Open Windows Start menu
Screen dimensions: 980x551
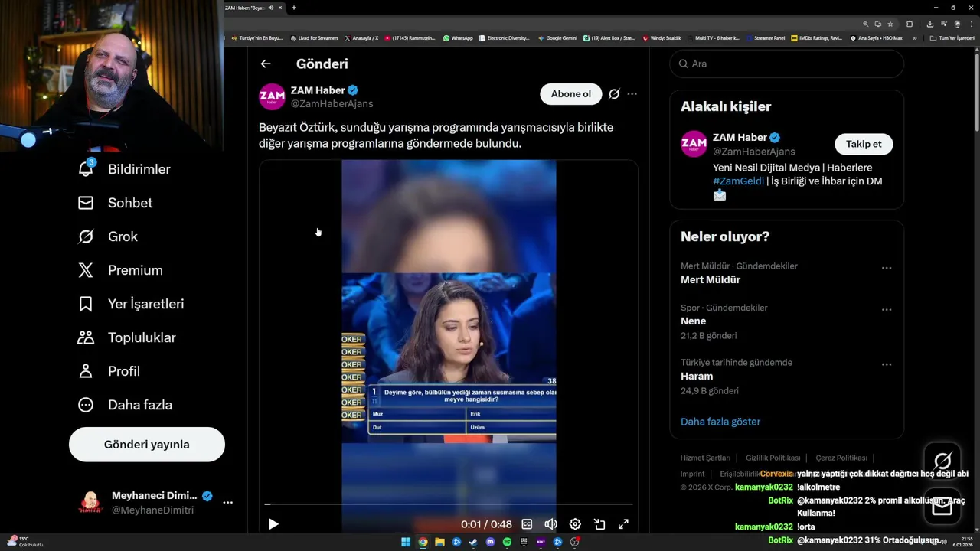click(406, 542)
